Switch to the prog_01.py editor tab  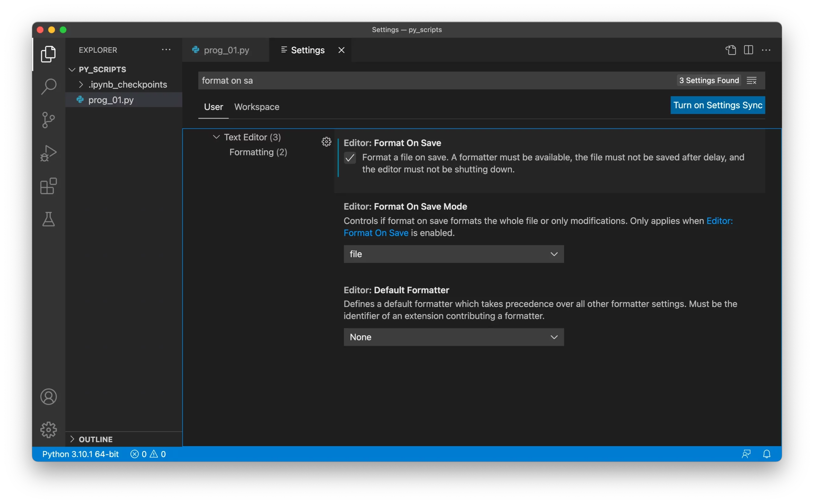coord(226,50)
